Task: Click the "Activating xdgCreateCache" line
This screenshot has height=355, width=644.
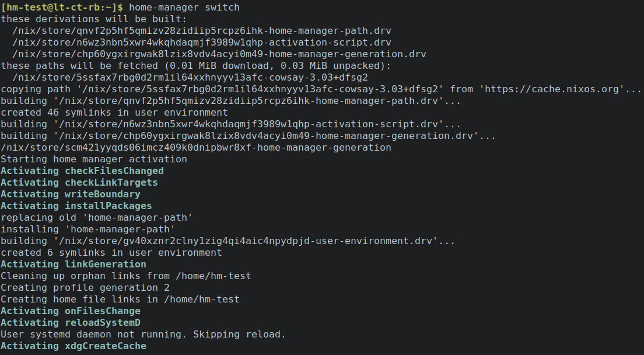Action: pyautogui.click(x=73, y=346)
